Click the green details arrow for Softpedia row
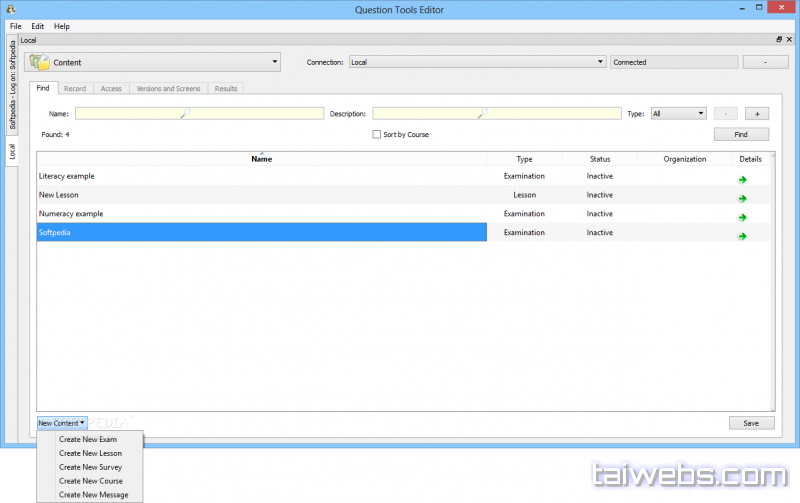Screen dimensions: 800x503 coord(743,237)
